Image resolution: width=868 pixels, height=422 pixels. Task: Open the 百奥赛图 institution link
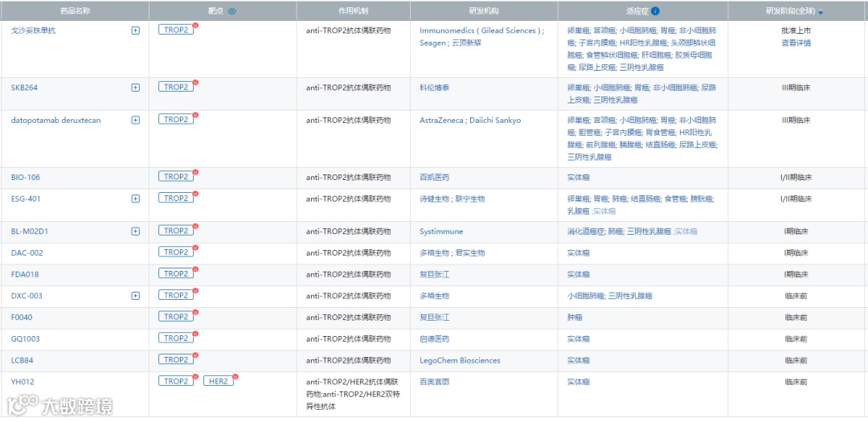pos(435,382)
